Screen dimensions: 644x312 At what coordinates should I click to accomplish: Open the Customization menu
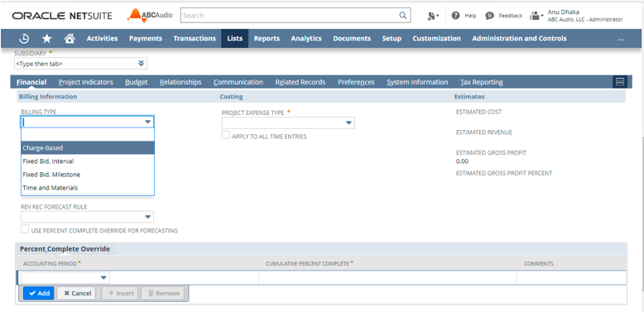pos(436,38)
